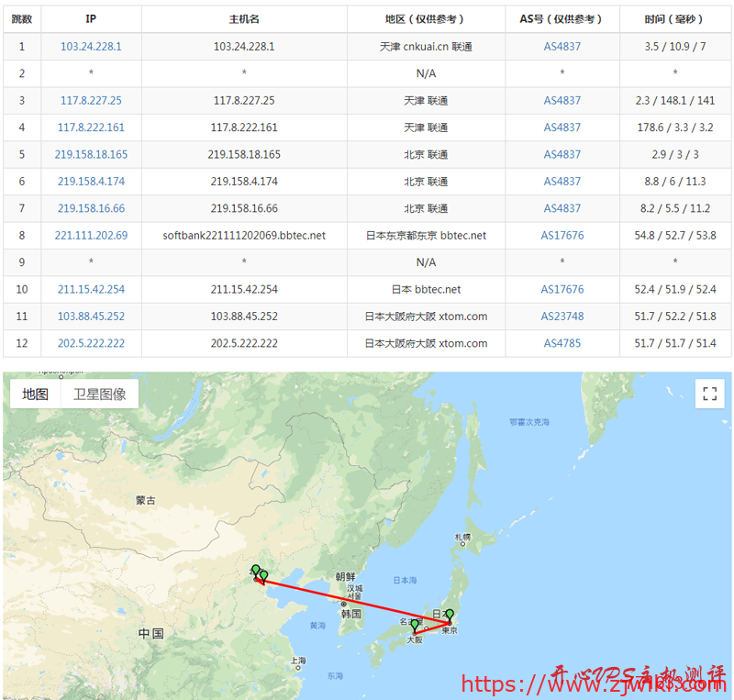Open the AS23748 link

click(x=562, y=317)
